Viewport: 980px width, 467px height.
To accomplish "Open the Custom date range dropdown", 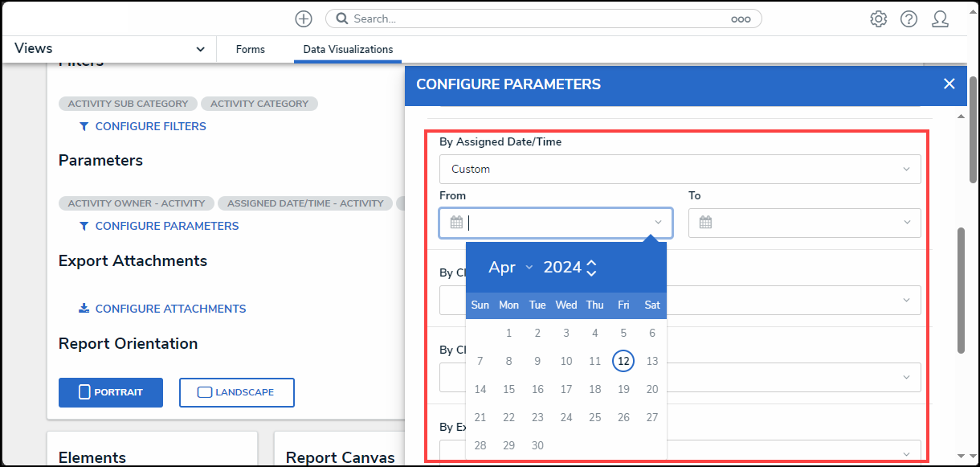I will (x=680, y=169).
